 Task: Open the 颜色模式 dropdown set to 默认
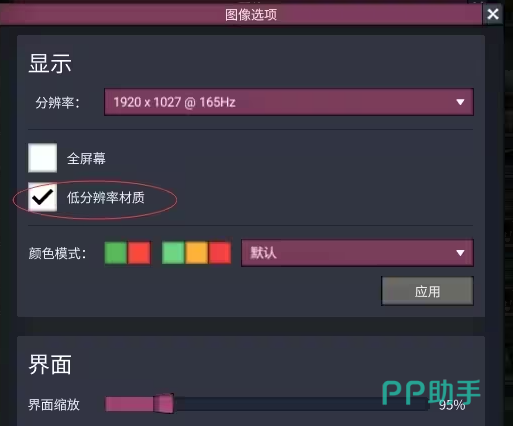[357, 253]
